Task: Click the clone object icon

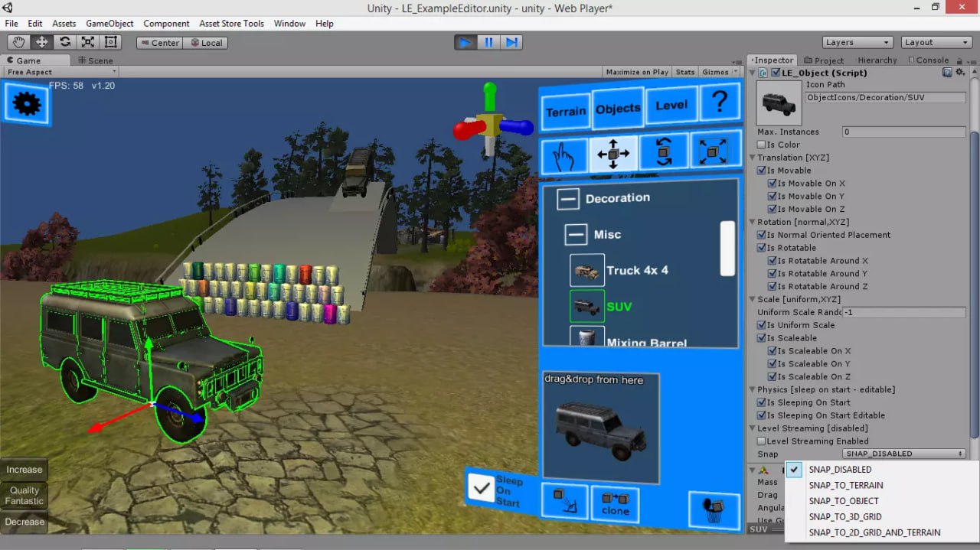Action: [615, 504]
